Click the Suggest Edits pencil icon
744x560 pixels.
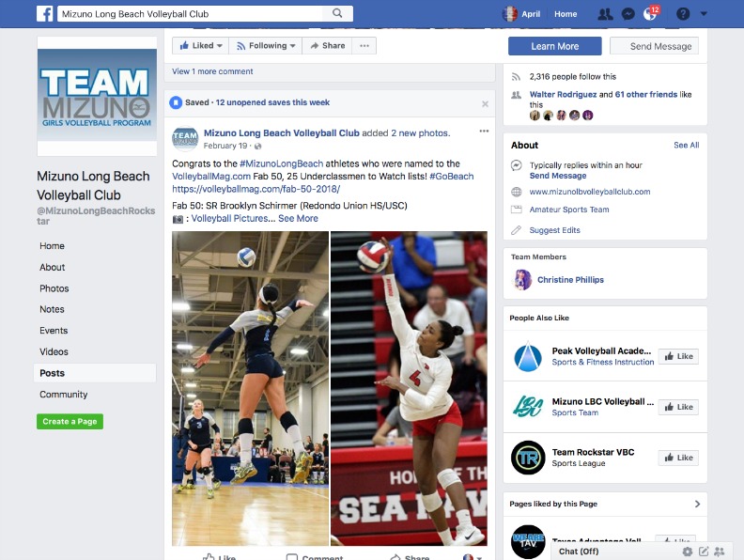517,230
